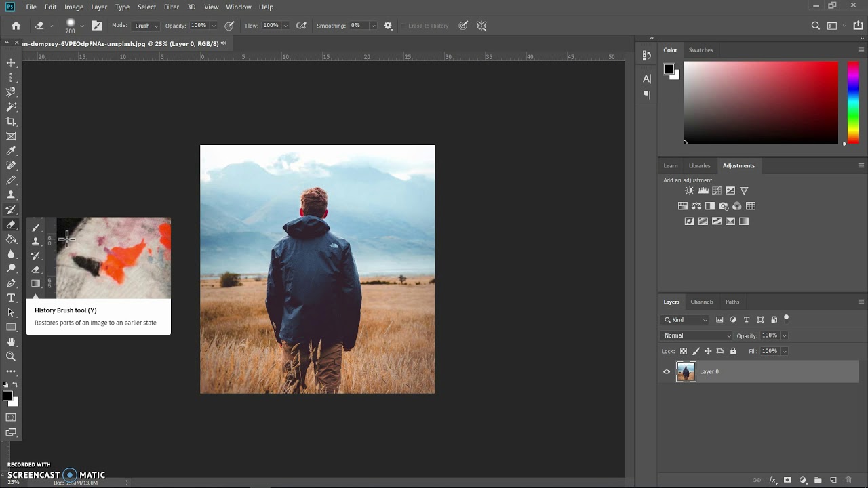The height and width of the screenshot is (488, 868).
Task: Select the Frame tool
Action: tap(11, 136)
